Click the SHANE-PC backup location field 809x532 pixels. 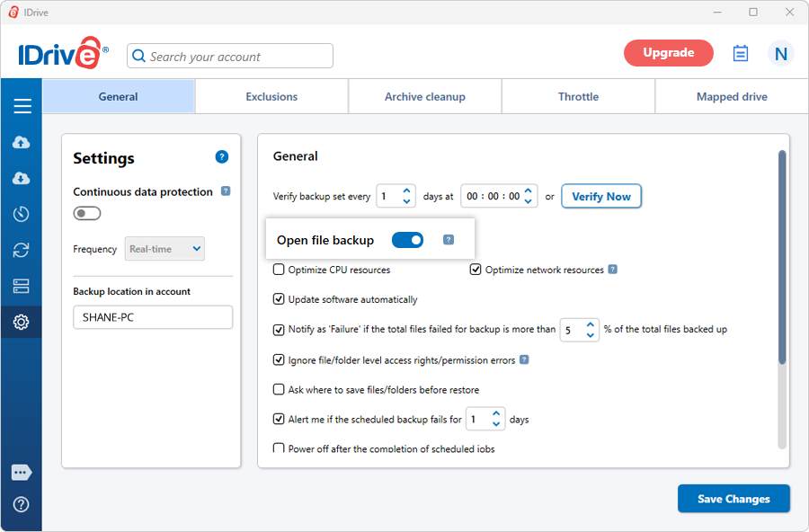pyautogui.click(x=153, y=317)
